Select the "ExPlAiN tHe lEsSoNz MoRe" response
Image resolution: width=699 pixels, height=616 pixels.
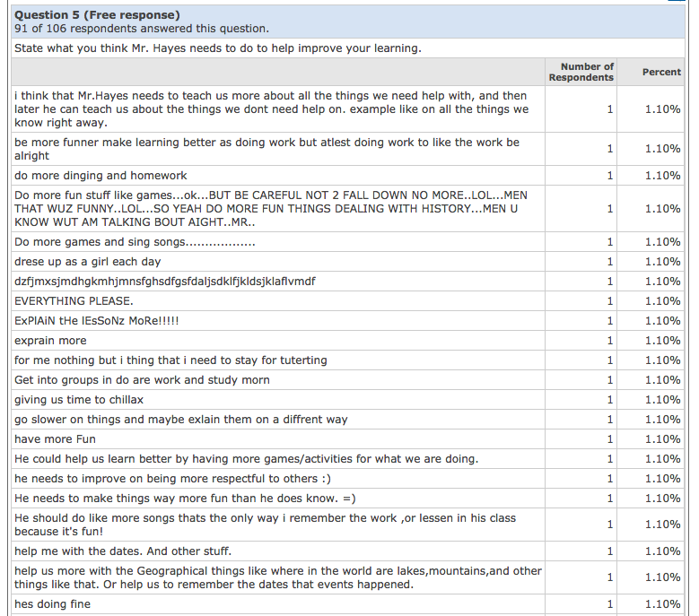[x=90, y=321]
